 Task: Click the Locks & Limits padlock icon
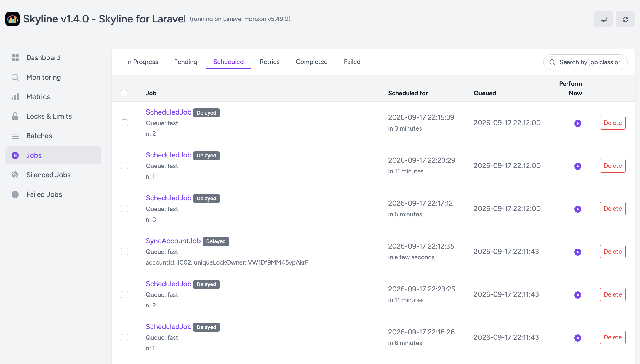15,116
